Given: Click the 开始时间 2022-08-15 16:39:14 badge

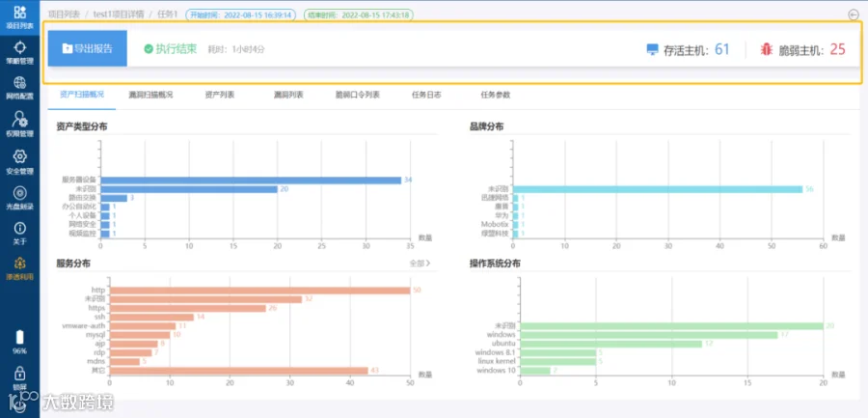Looking at the screenshot, I should [x=240, y=15].
